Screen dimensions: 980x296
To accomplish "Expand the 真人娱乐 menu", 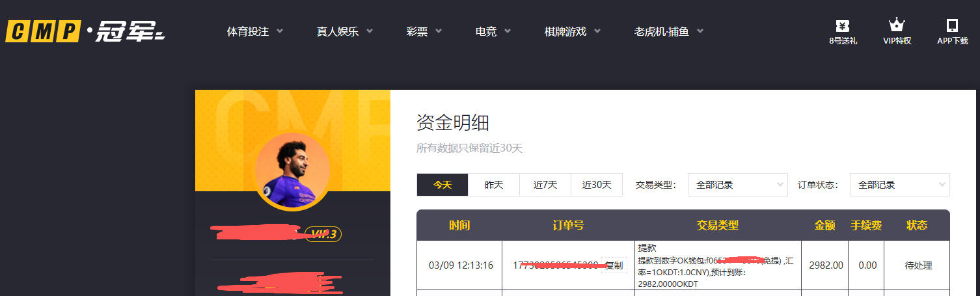I will (344, 31).
